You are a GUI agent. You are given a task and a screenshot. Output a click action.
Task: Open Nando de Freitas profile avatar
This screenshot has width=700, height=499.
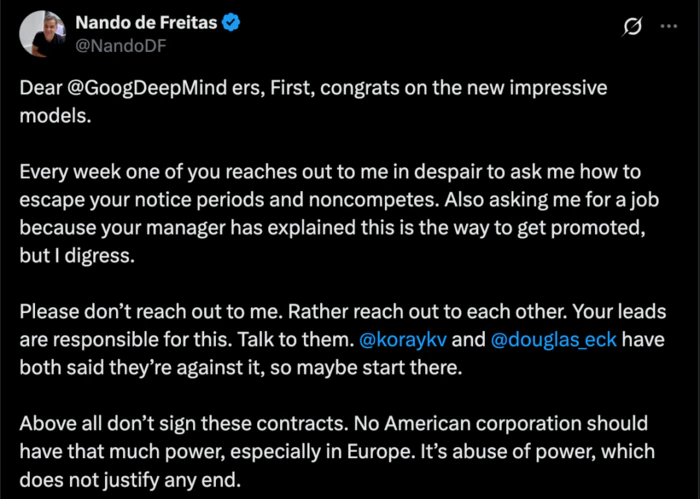click(x=42, y=34)
